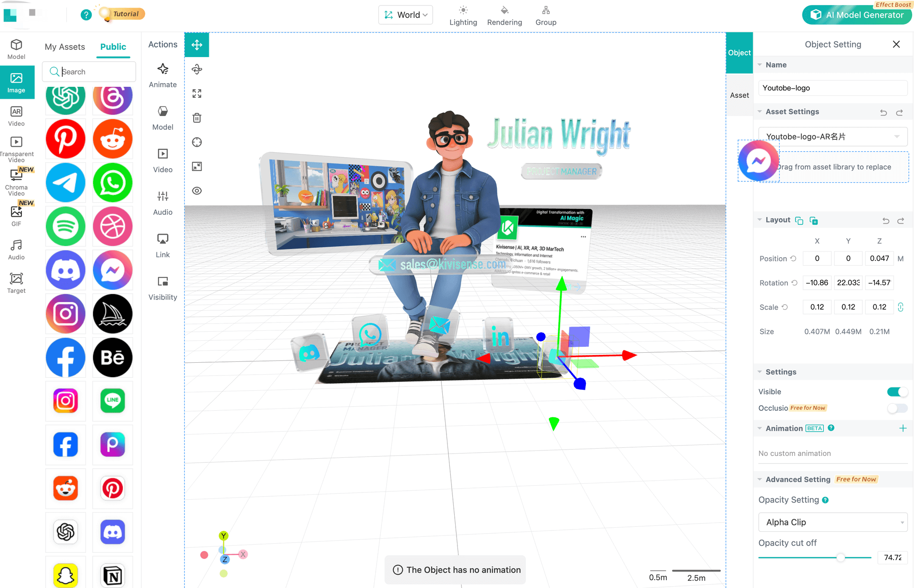Image resolution: width=914 pixels, height=588 pixels.
Task: Open the Alpha Clip opacity dropdown
Action: point(832,522)
